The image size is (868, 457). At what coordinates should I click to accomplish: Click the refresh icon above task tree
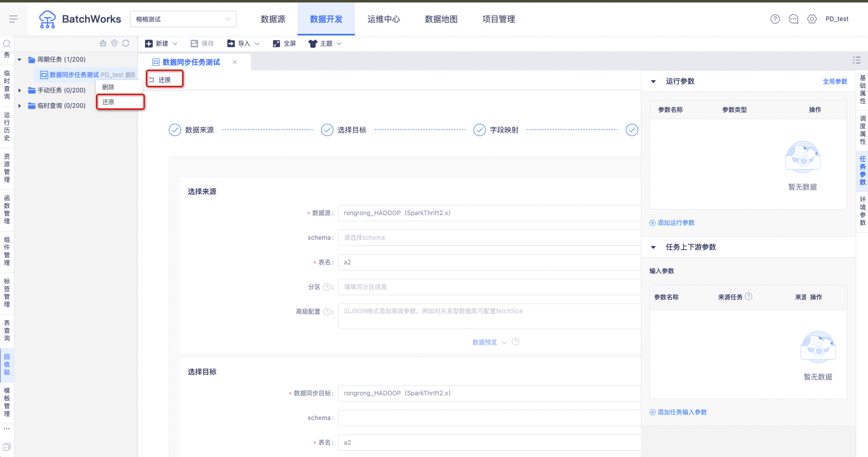(x=126, y=43)
